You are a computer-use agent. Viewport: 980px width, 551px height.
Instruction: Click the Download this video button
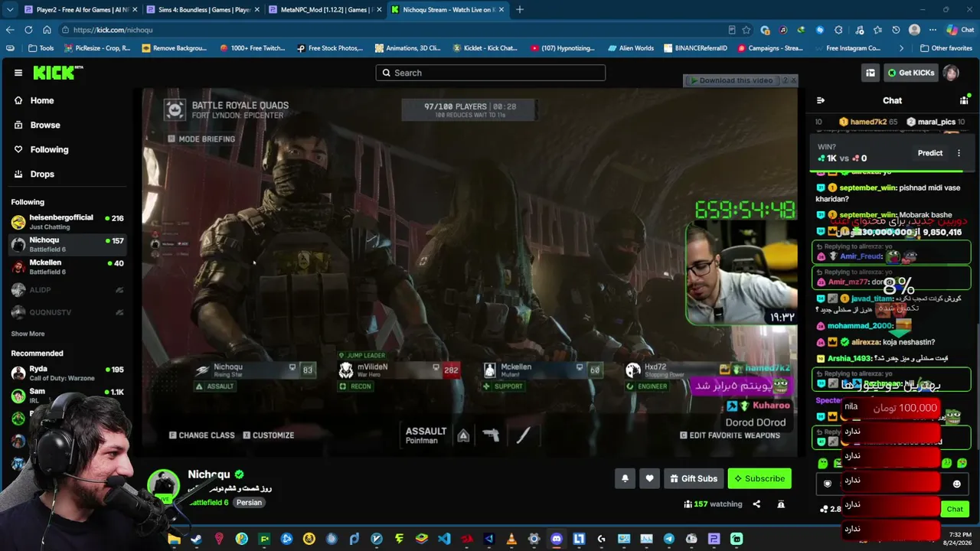[734, 80]
